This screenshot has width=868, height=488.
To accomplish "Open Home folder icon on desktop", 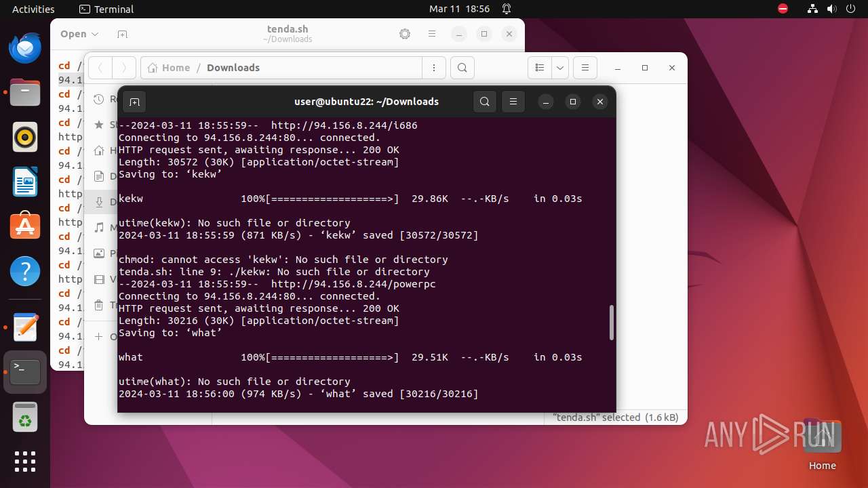I will (x=822, y=445).
